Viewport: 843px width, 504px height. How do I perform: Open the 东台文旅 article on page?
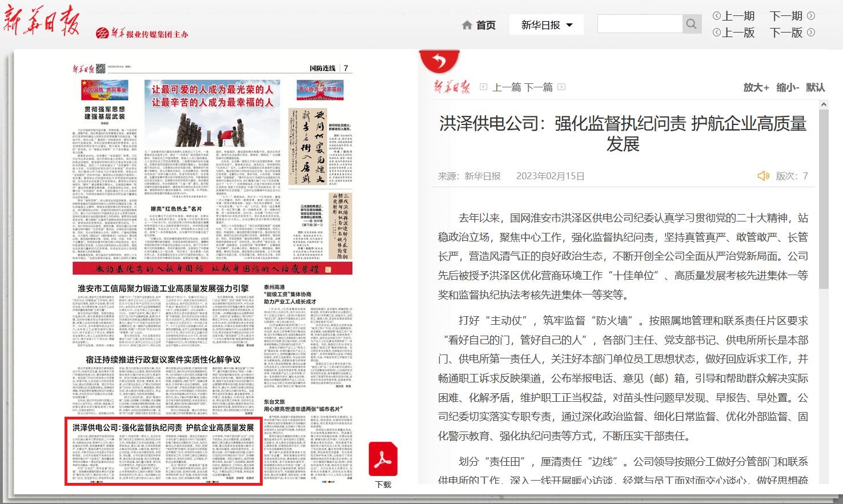click(x=302, y=405)
